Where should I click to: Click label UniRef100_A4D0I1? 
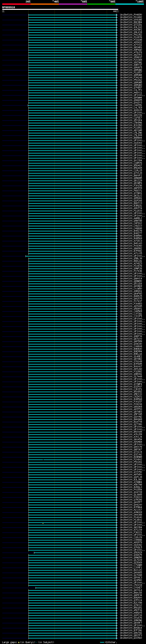[131, 93]
